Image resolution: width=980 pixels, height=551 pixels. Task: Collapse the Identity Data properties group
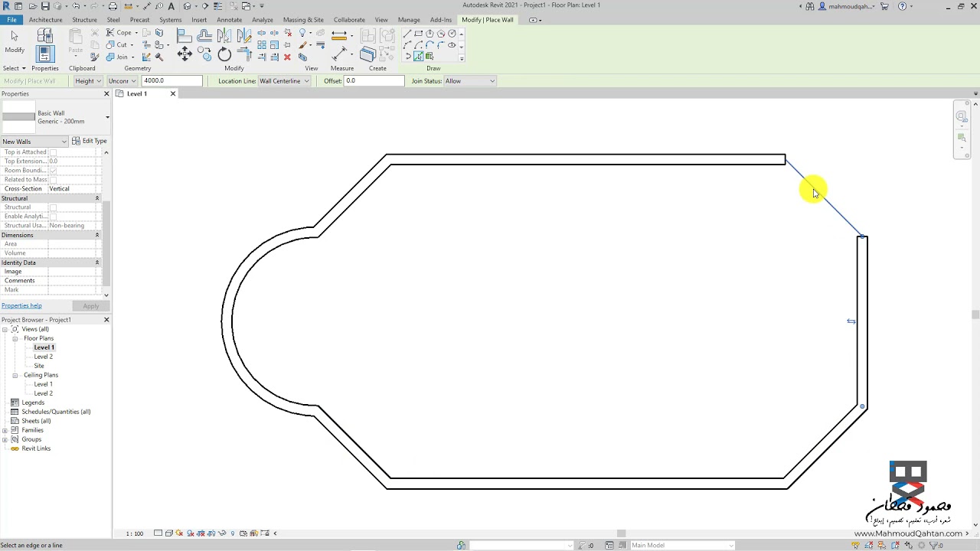(x=97, y=262)
